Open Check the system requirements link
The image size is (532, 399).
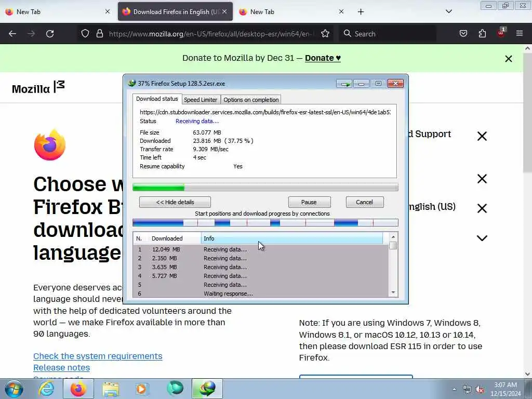point(98,356)
